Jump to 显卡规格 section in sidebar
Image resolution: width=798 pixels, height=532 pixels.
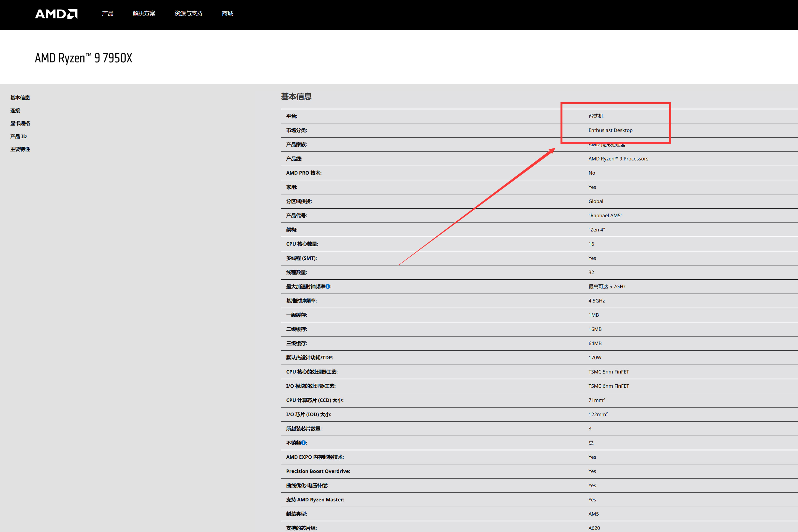click(20, 123)
